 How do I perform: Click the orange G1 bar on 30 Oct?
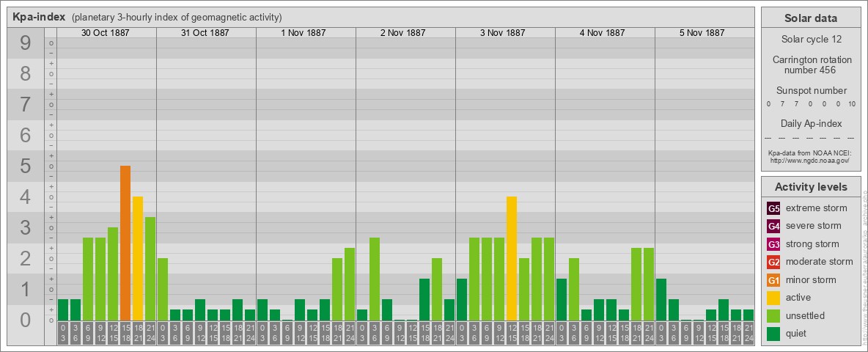pyautogui.click(x=125, y=243)
